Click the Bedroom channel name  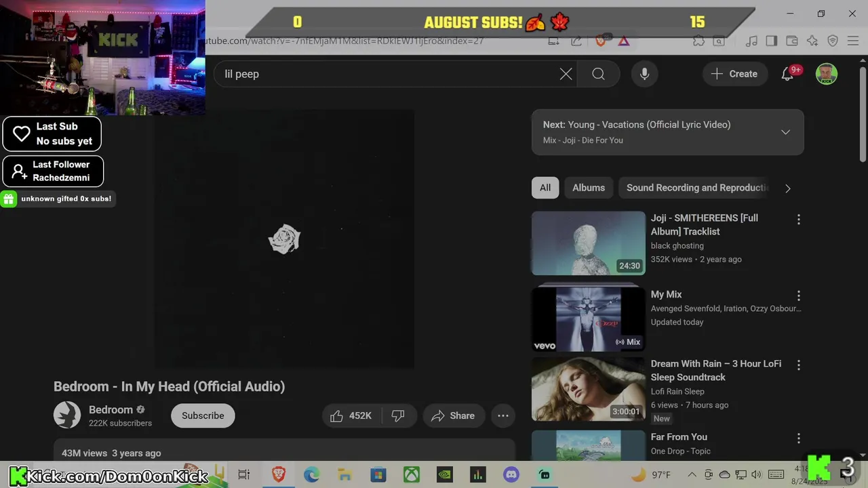111,409
